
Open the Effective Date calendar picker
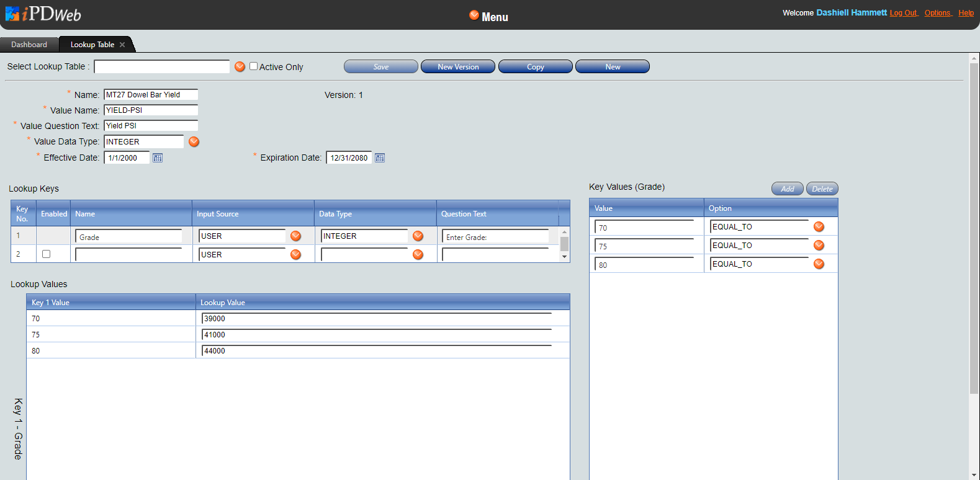pyautogui.click(x=158, y=158)
